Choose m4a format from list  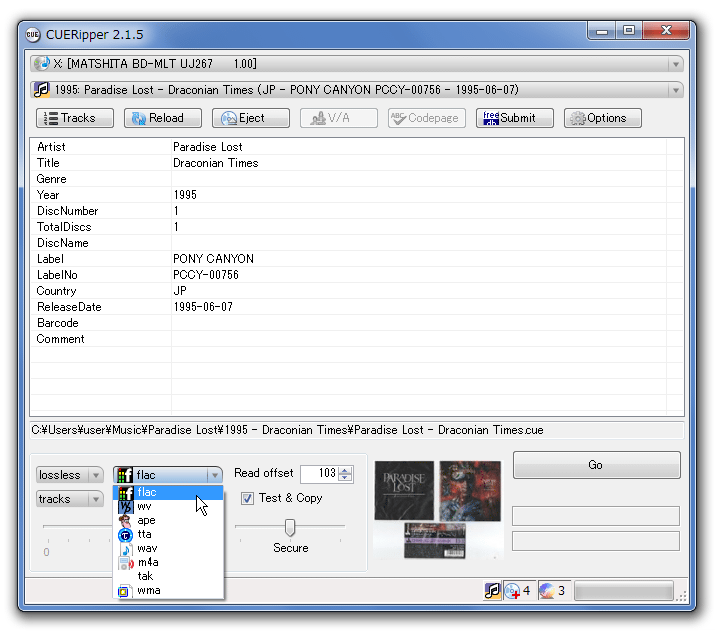coord(168,562)
